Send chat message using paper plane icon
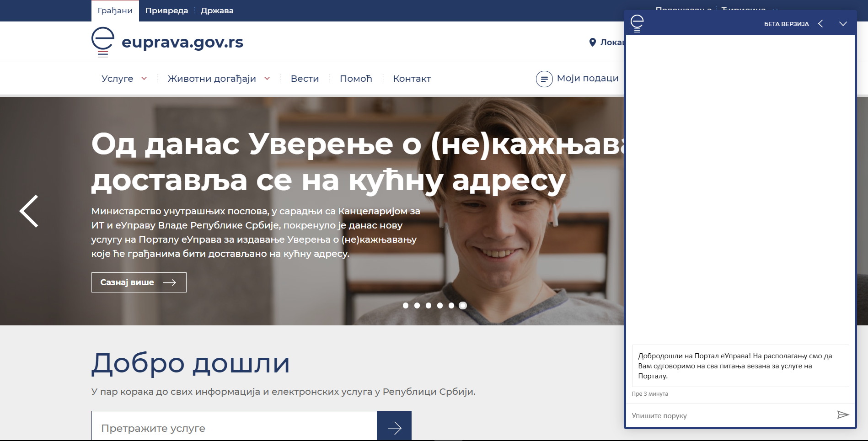 click(843, 415)
